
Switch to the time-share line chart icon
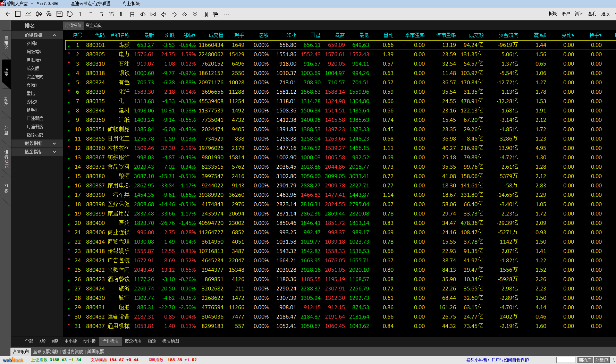pyautogui.click(x=28, y=14)
